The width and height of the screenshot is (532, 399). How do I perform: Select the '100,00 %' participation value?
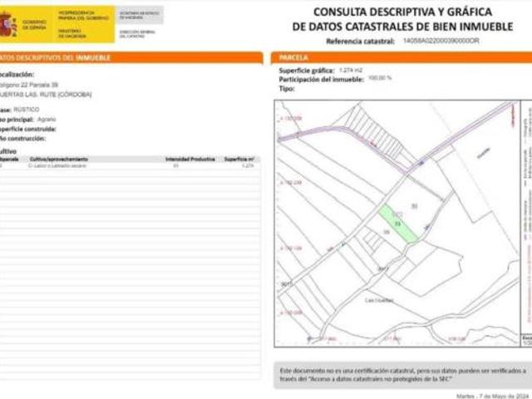[380, 78]
